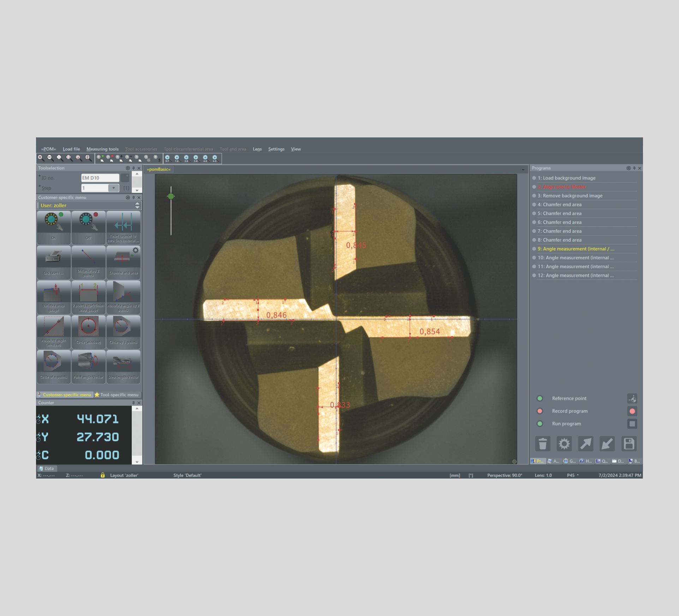Click the ID no. input field
679x616 pixels.
(100, 178)
